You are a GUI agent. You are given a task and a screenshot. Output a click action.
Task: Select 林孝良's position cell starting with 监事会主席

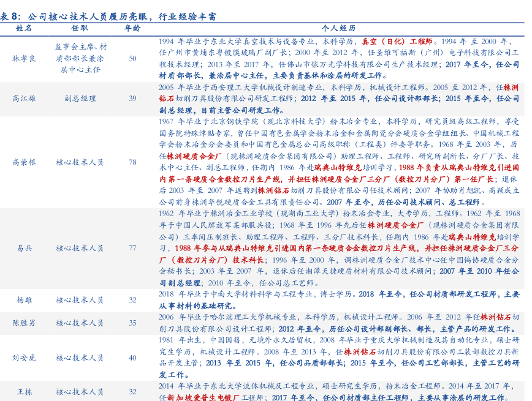(x=80, y=58)
